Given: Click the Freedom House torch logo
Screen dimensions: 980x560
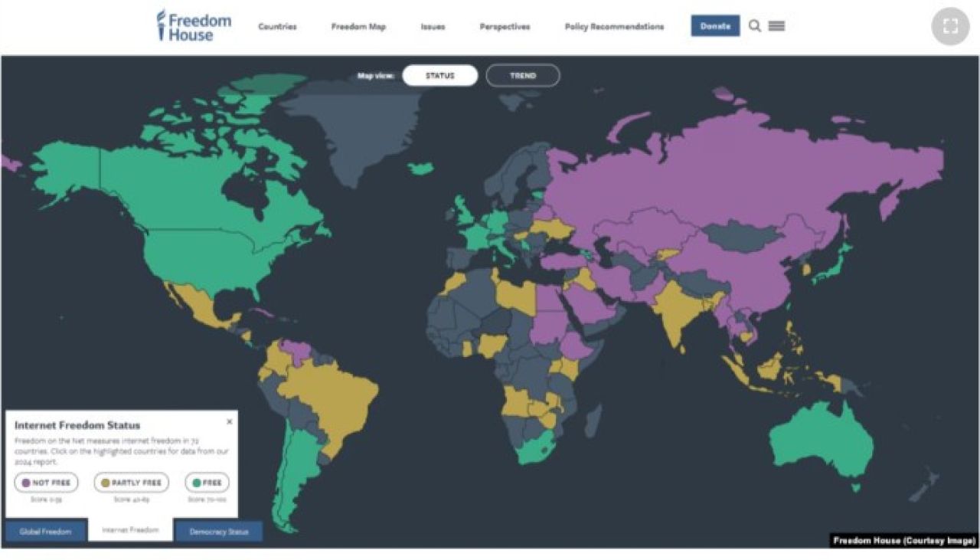Looking at the screenshot, I should tap(162, 25).
